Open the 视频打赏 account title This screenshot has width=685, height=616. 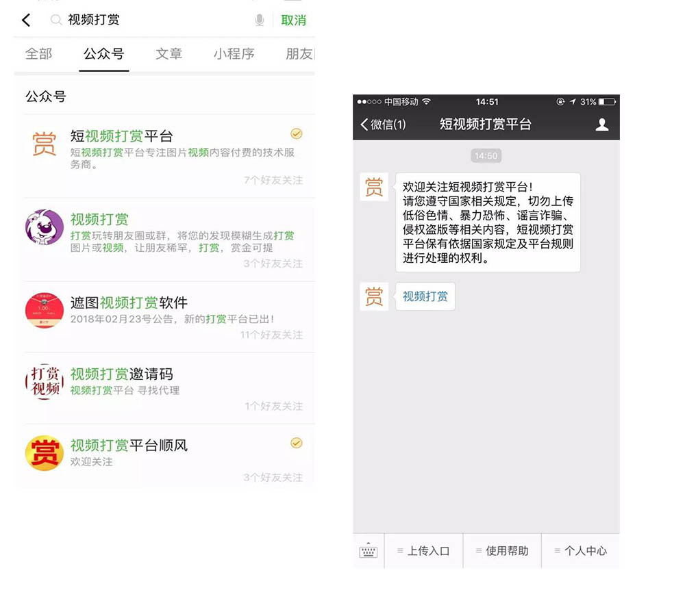[x=99, y=219]
